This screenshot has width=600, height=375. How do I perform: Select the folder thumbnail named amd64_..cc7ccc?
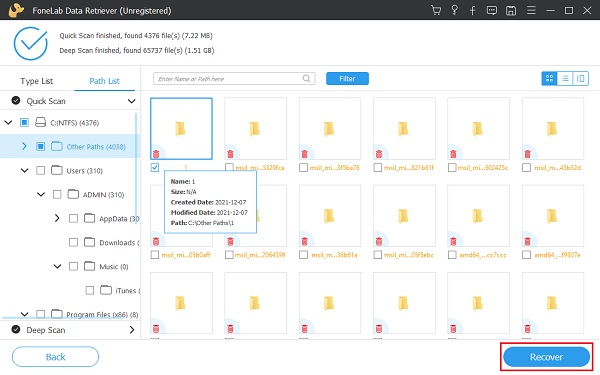[478, 216]
